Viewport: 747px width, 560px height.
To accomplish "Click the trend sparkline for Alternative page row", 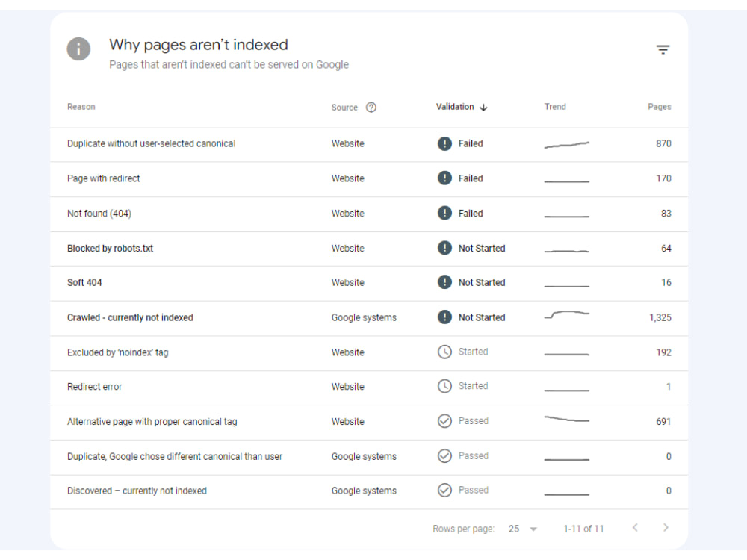I will (x=566, y=419).
